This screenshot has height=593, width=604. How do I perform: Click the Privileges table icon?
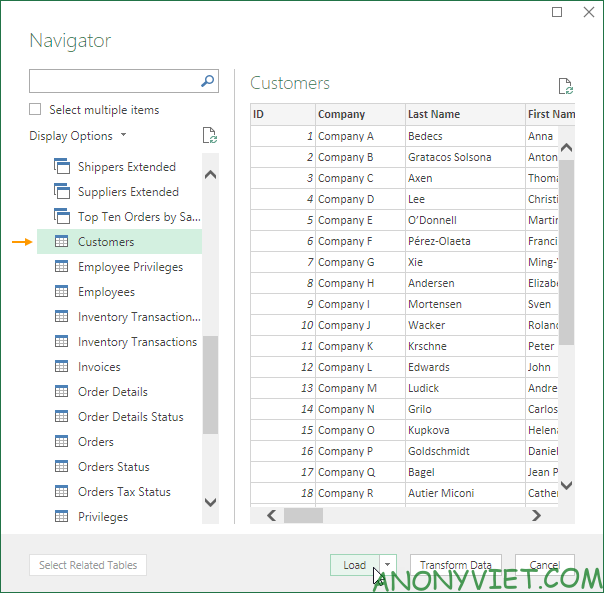[x=61, y=517]
